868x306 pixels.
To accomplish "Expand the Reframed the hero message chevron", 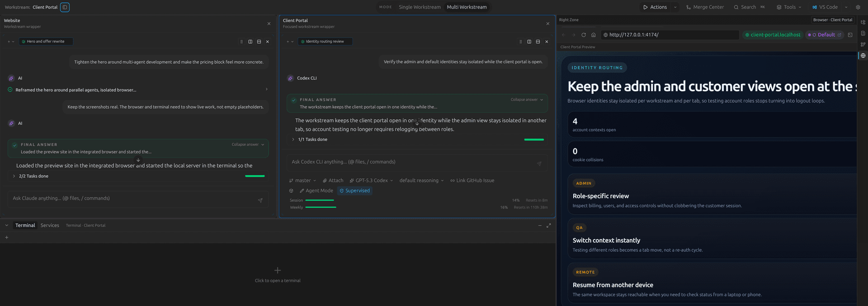I will [x=266, y=90].
